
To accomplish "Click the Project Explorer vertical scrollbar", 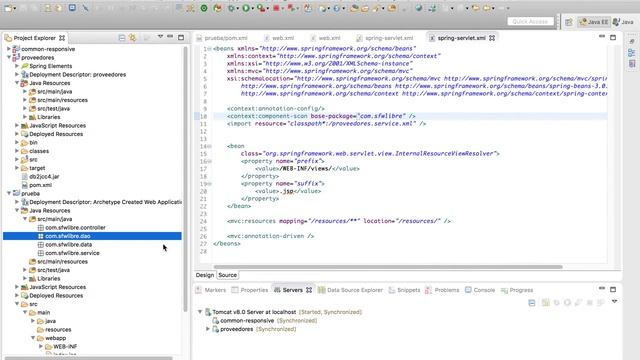I will [x=185, y=180].
